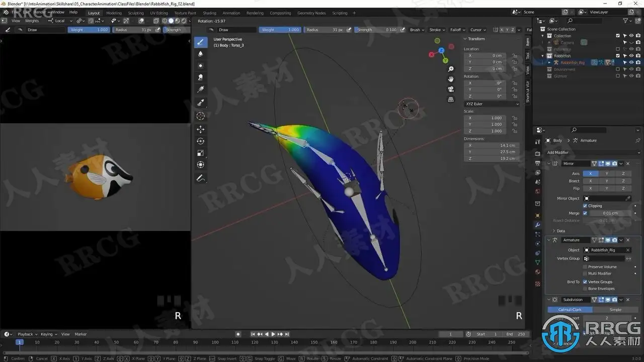Toggle the Environment collection exclude checkbox

[618, 69]
